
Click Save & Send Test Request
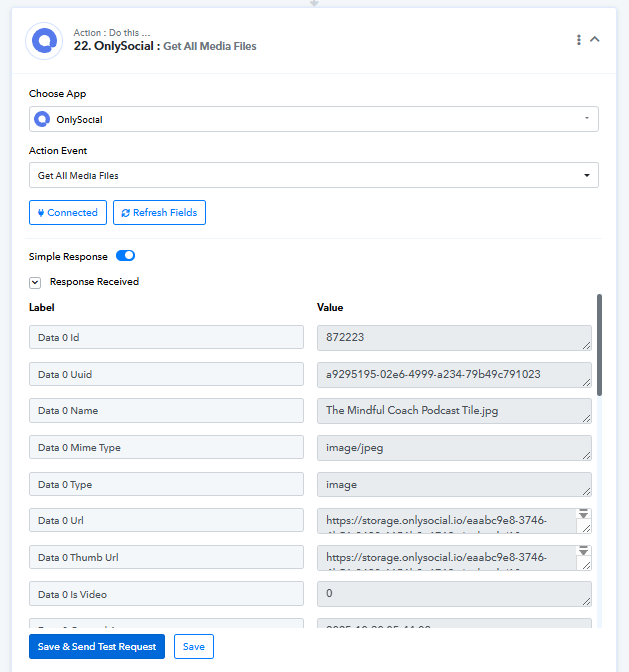[97, 647]
